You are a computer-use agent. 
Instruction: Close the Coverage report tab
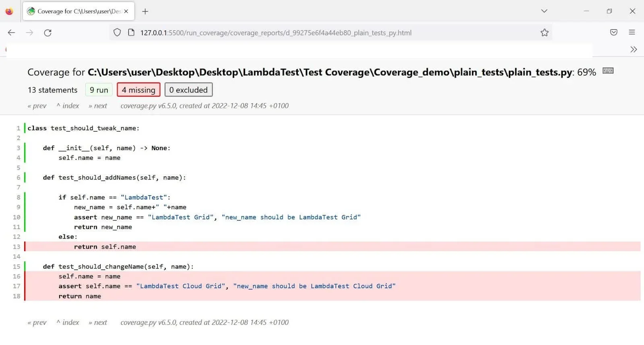tap(126, 11)
